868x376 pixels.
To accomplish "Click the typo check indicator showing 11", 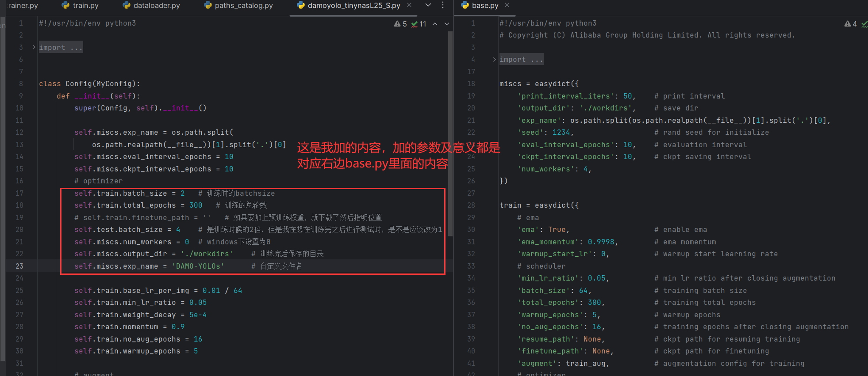I will point(419,24).
